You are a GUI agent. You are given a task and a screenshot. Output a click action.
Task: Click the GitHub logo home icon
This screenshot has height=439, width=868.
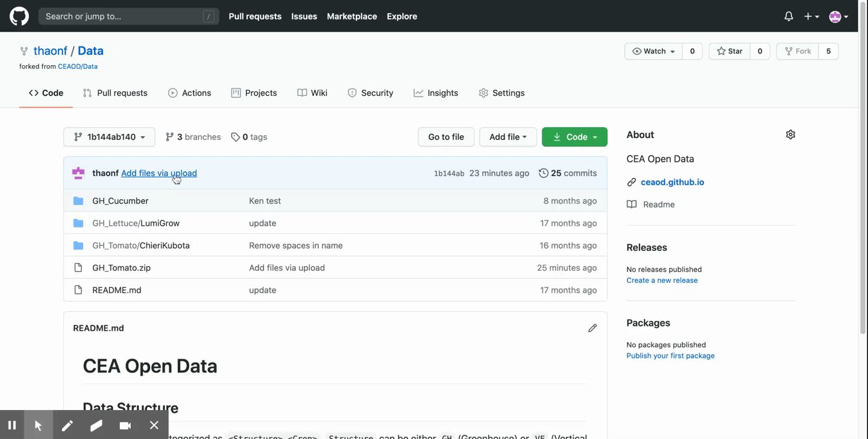point(19,16)
